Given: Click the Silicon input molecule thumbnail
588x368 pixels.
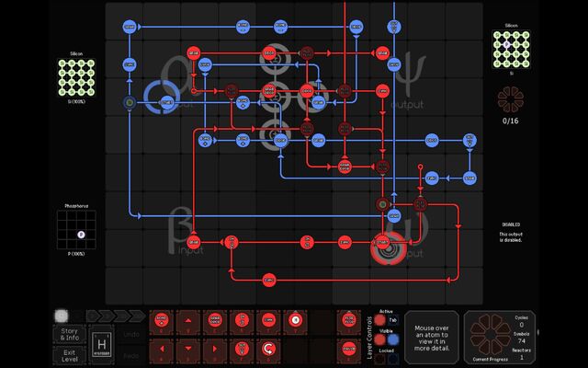Looking at the screenshot, I should tap(76, 77).
